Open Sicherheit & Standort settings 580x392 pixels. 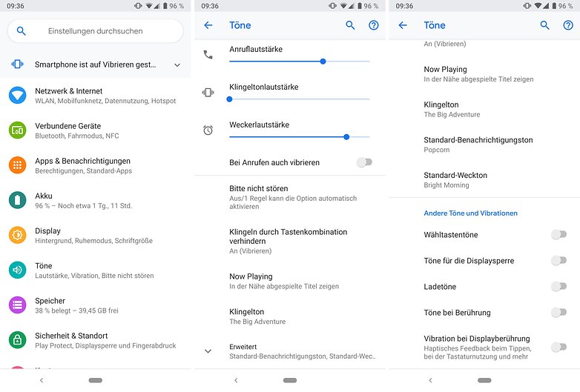coord(96,340)
